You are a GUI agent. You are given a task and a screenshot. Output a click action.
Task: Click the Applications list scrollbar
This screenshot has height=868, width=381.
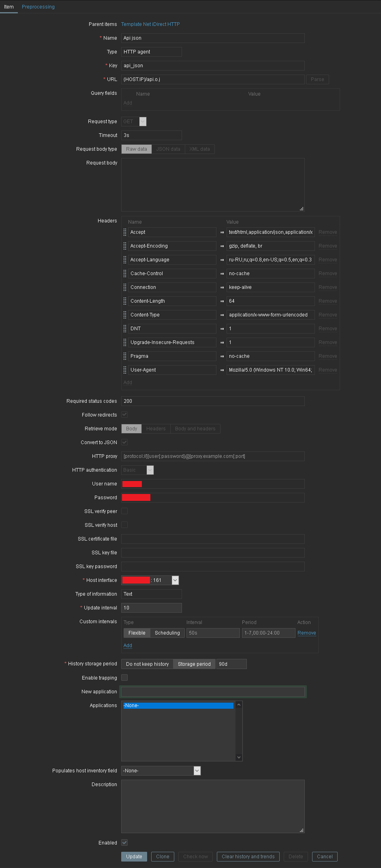(x=239, y=731)
